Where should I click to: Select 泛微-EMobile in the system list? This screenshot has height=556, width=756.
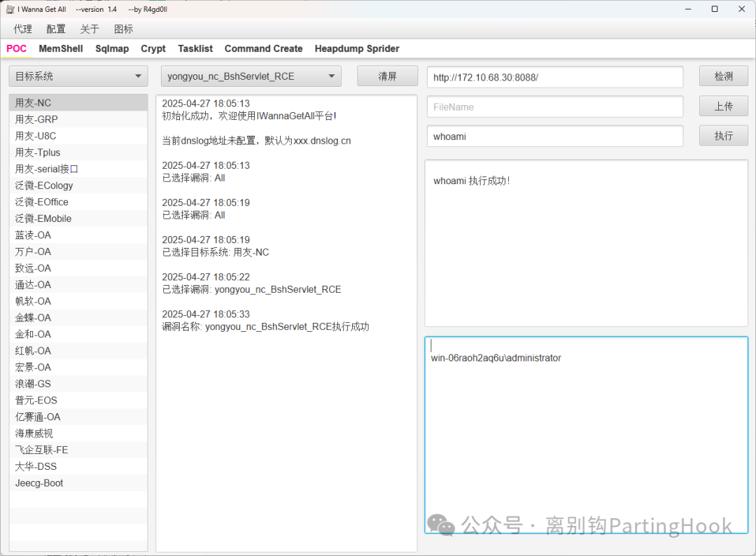(x=78, y=218)
